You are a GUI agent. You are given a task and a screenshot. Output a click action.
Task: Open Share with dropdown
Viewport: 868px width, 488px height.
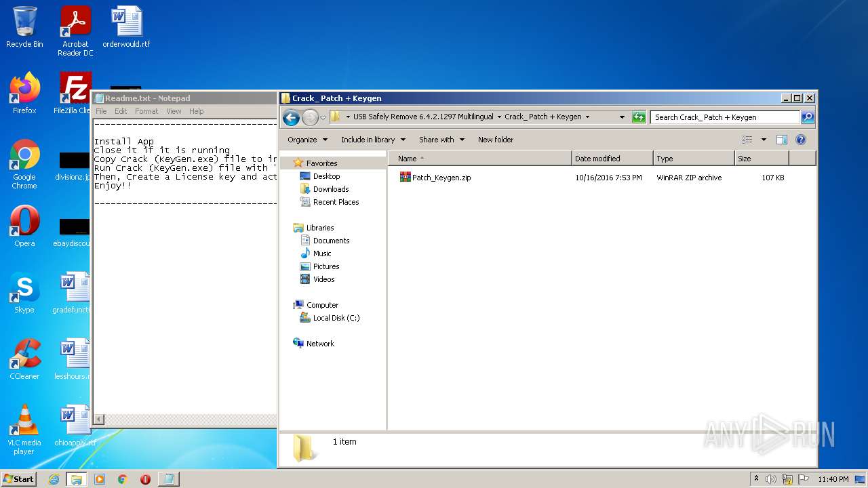(x=441, y=140)
